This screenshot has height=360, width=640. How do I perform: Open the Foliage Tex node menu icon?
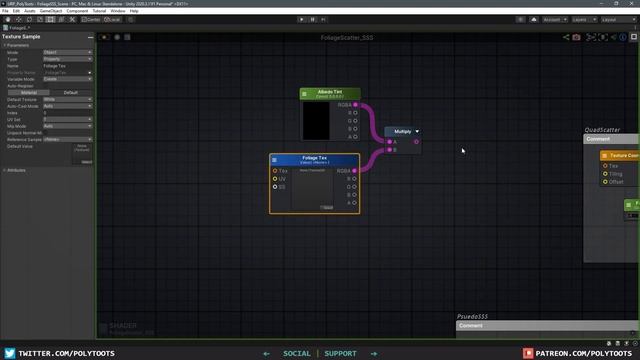click(274, 160)
